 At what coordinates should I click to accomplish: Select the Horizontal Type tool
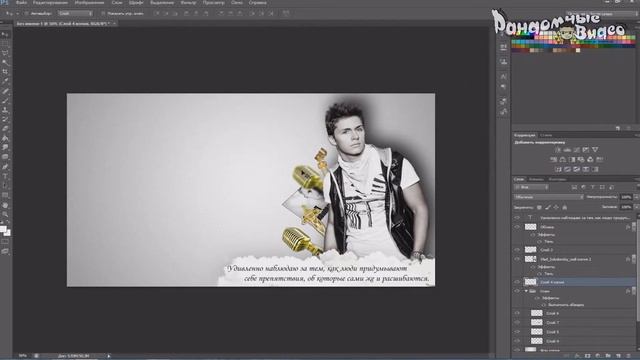5,176
